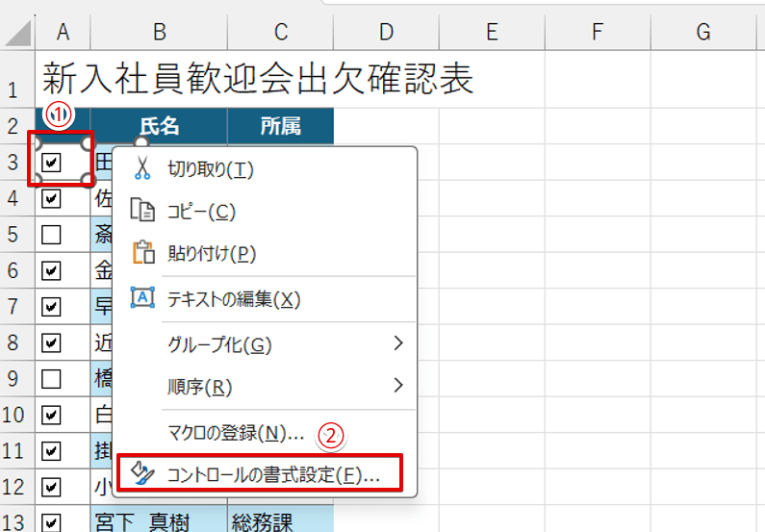Select column B header

[159, 32]
